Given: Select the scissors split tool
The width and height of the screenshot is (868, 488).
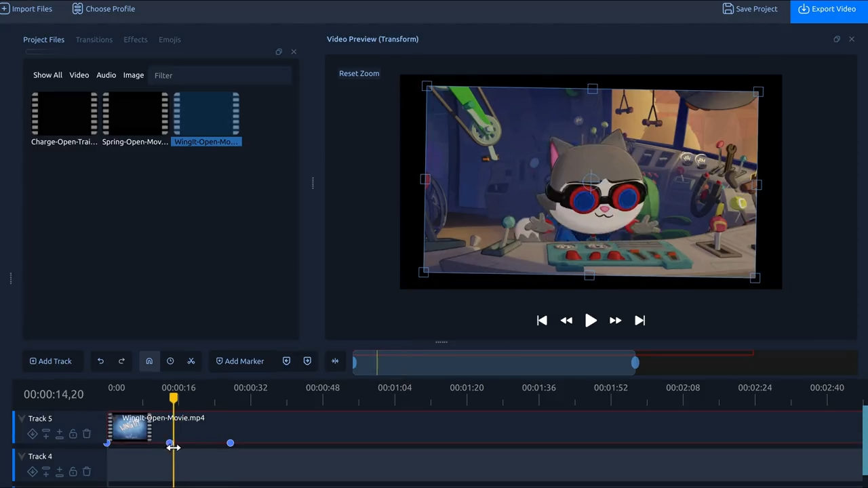Looking at the screenshot, I should click(x=191, y=361).
